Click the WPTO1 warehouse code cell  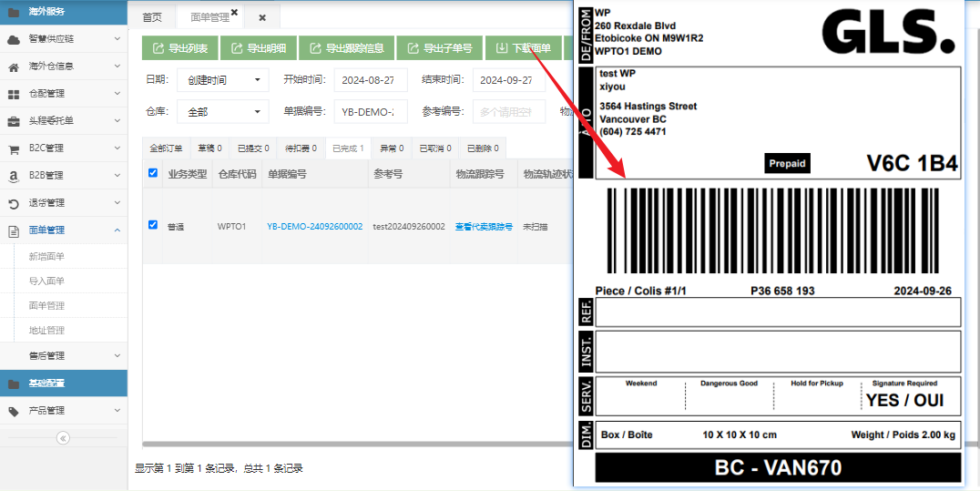click(x=232, y=227)
